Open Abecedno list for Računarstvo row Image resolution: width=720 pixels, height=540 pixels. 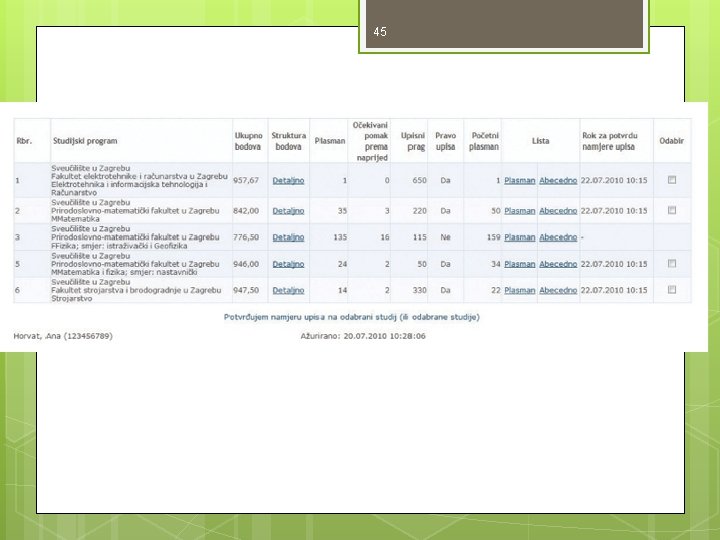coord(558,180)
